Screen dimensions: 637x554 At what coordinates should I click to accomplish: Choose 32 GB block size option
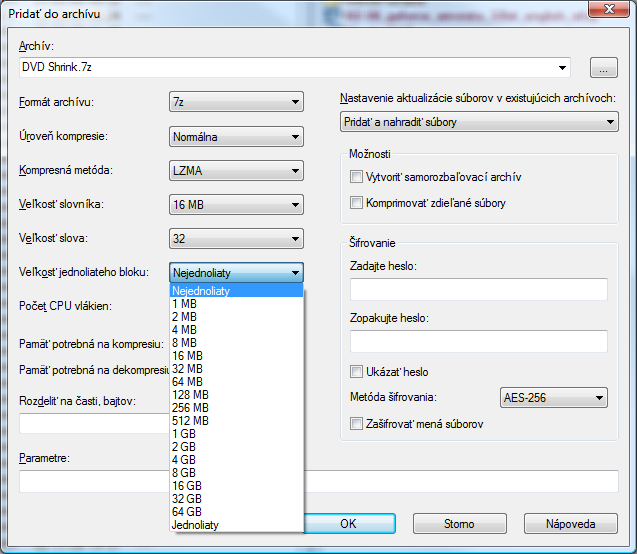point(236,499)
